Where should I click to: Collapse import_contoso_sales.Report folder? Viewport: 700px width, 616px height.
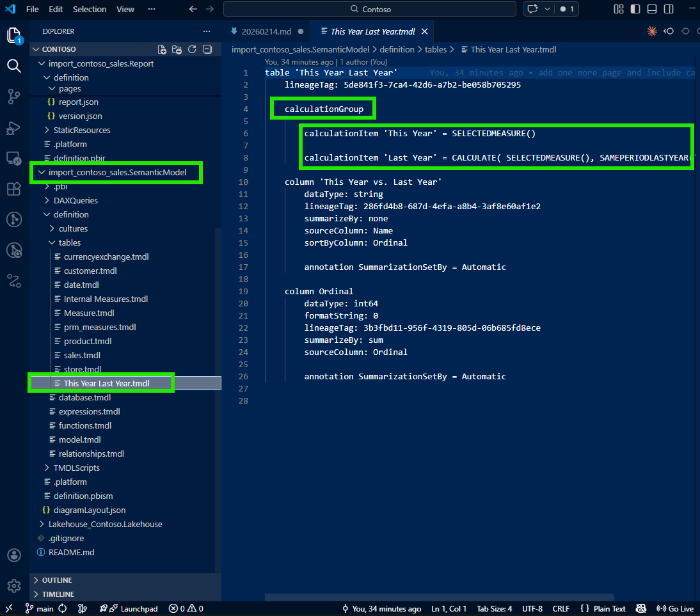(101, 63)
